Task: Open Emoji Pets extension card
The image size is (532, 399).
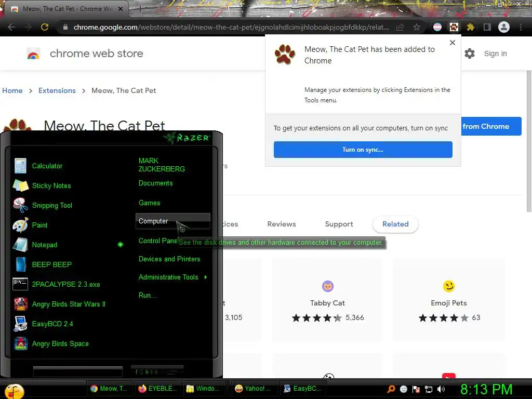Action: (x=448, y=299)
